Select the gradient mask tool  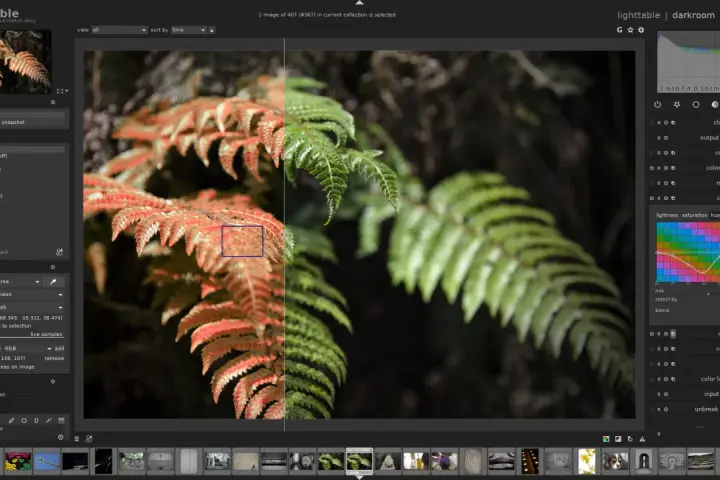click(61, 420)
